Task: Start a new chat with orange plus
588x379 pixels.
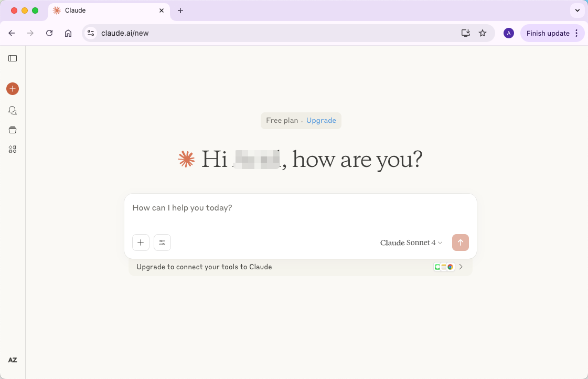Action: tap(13, 89)
